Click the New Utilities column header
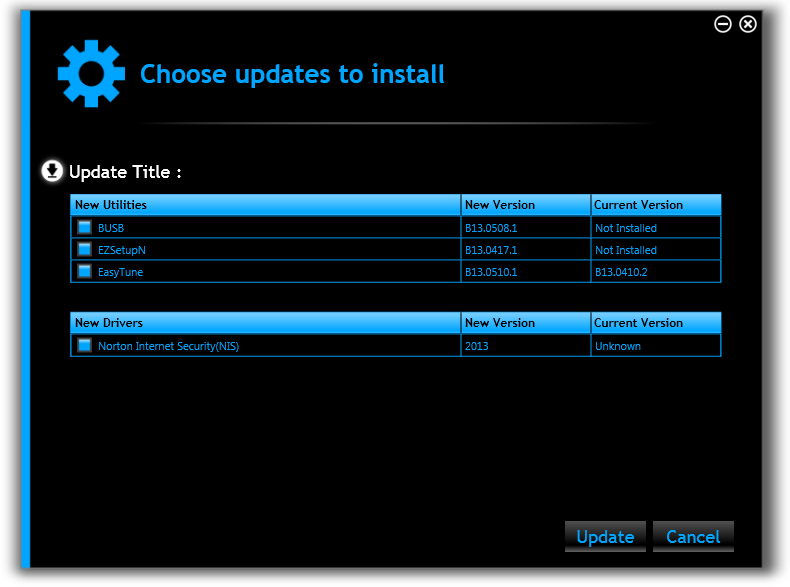This screenshot has height=587, width=790. tap(266, 205)
